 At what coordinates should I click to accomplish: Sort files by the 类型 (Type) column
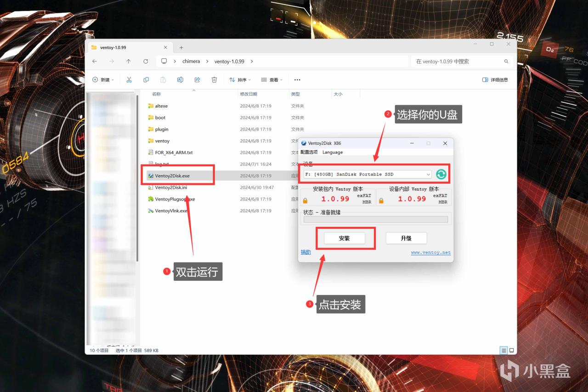[x=295, y=94]
